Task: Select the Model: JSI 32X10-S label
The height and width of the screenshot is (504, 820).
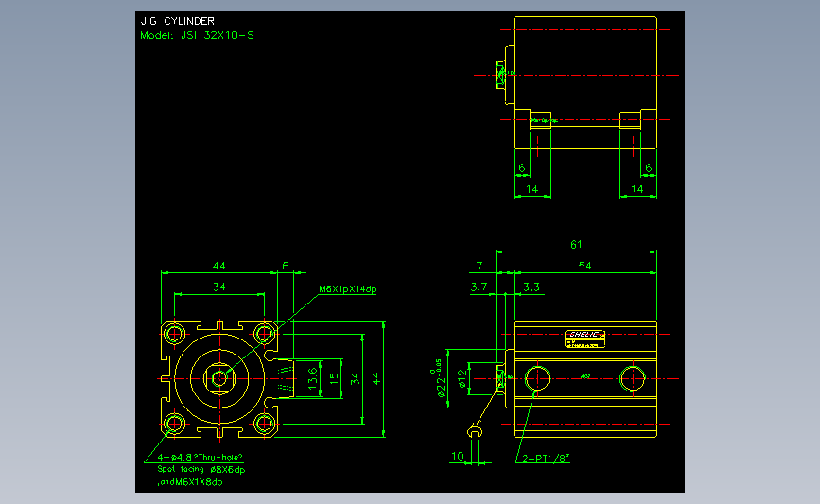Action: (x=197, y=36)
